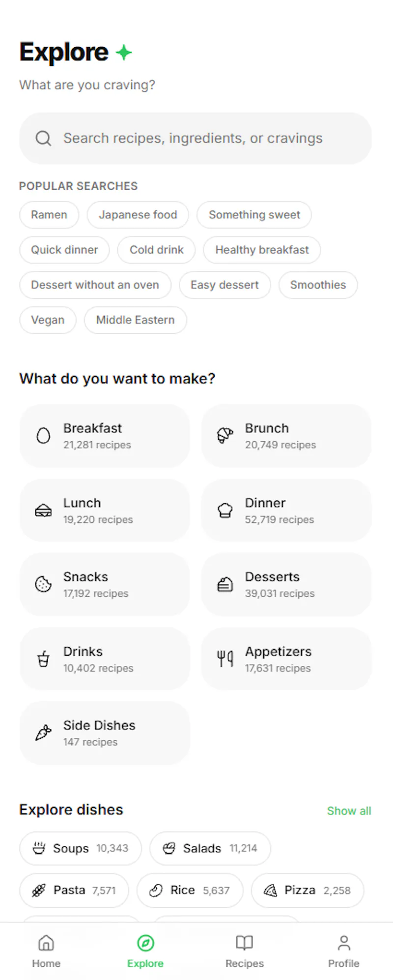This screenshot has width=393, height=980.
Task: Tap the cookie icon for Snacks
Action: (x=43, y=584)
